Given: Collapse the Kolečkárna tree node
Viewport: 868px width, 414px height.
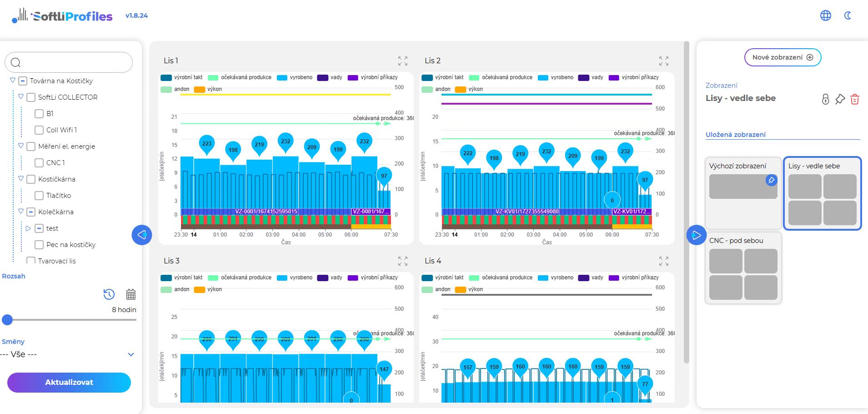Looking at the screenshot, I should [x=21, y=212].
